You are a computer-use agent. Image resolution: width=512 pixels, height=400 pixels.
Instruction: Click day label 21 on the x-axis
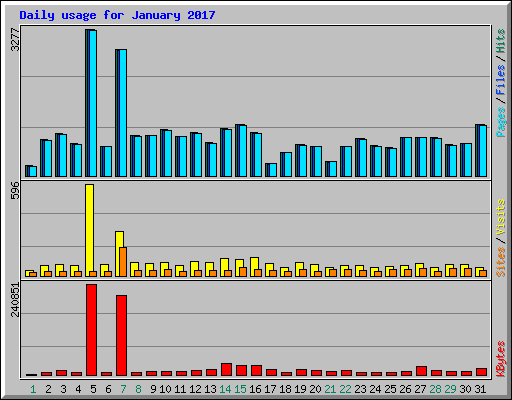pyautogui.click(x=330, y=389)
